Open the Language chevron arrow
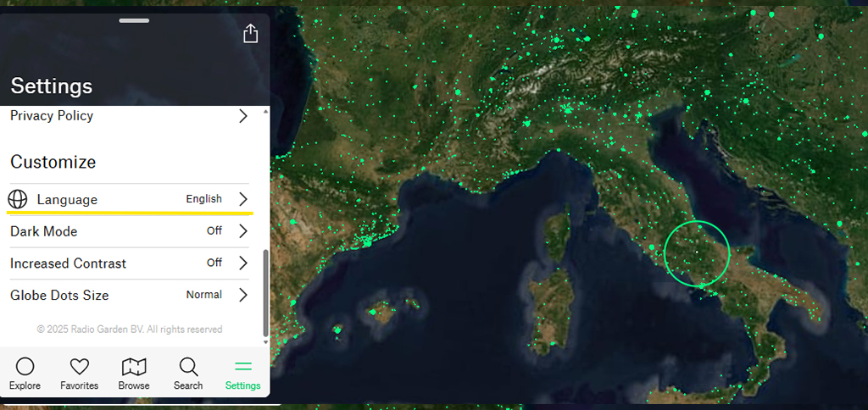Screen dimensions: 868x410 click(x=243, y=199)
